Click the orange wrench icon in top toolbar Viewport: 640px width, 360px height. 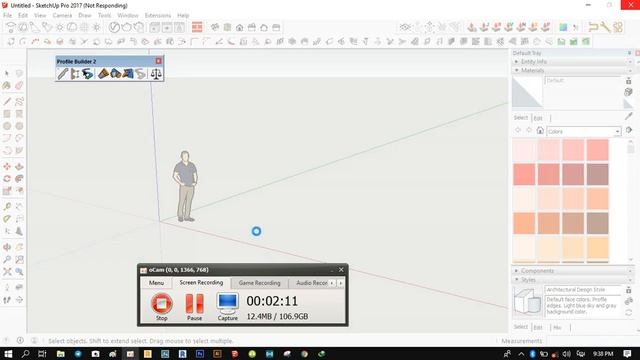pyautogui.click(x=605, y=27)
